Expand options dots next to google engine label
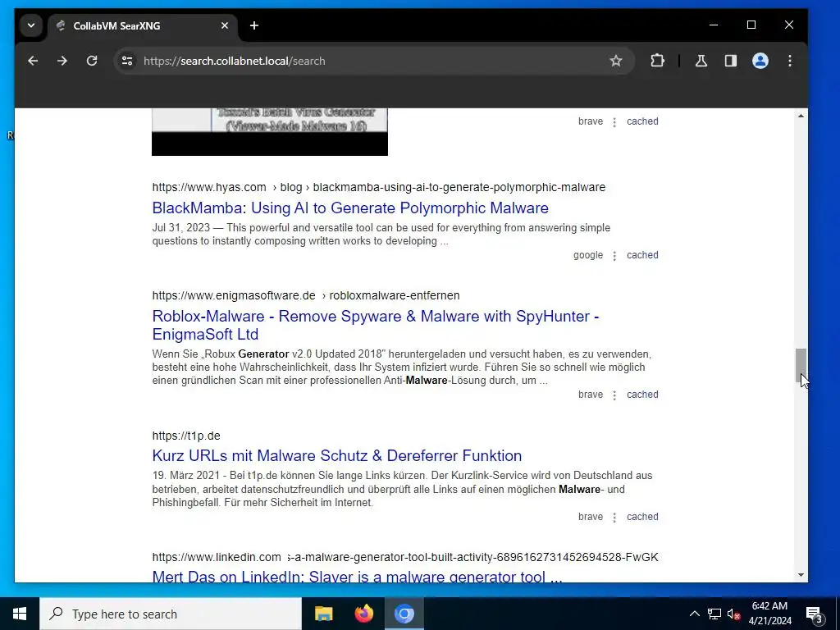The width and height of the screenshot is (840, 630). pyautogui.click(x=614, y=256)
